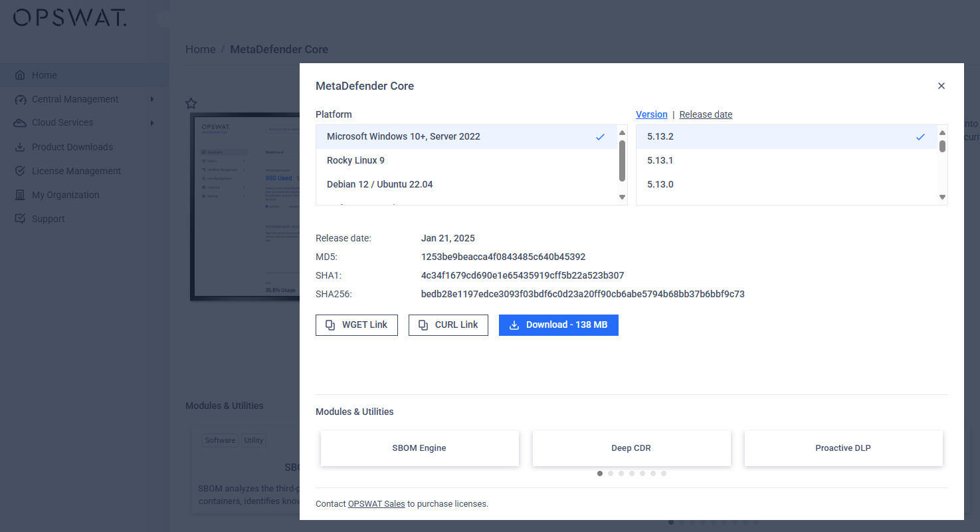Click Download - 138 MB button
980x532 pixels.
559,325
